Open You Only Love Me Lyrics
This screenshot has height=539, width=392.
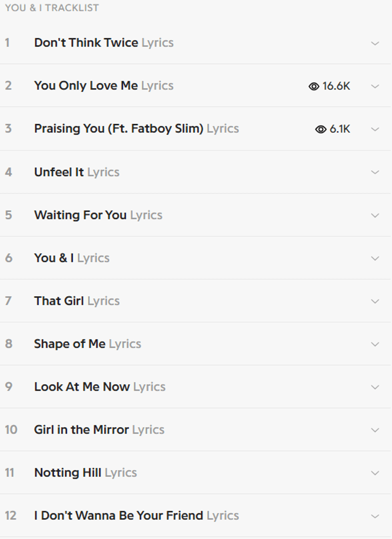(x=104, y=86)
